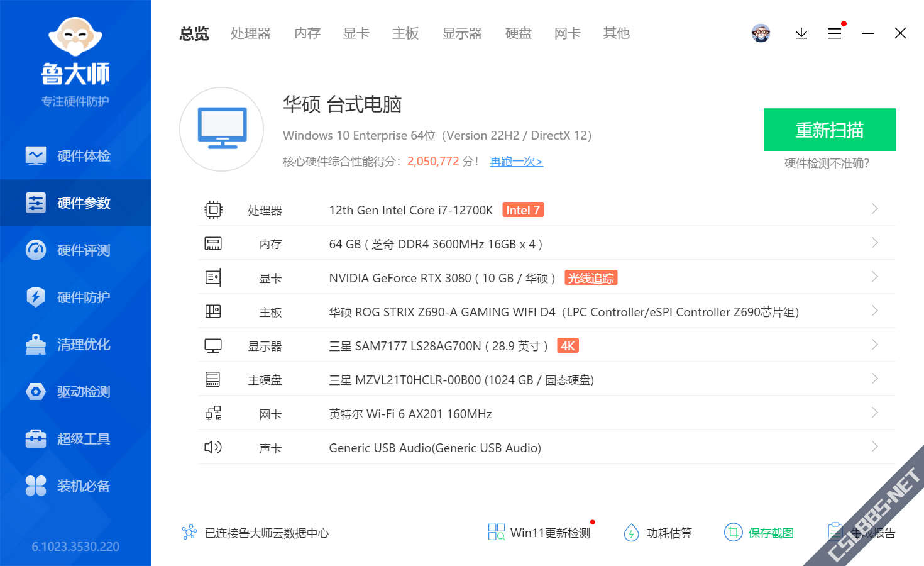Open 超级工具 toolbox
The width and height of the screenshot is (924, 566).
pos(75,439)
